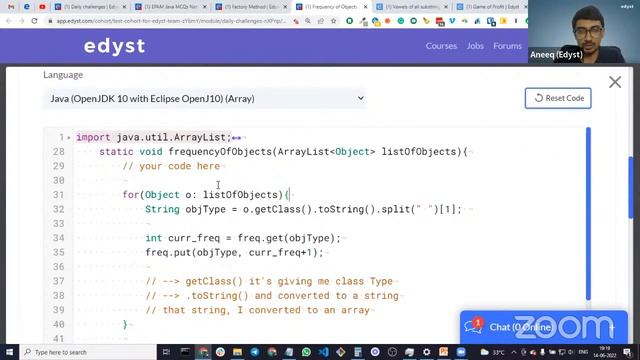
Task: Click code line 32 with objType assignment
Action: point(303,209)
